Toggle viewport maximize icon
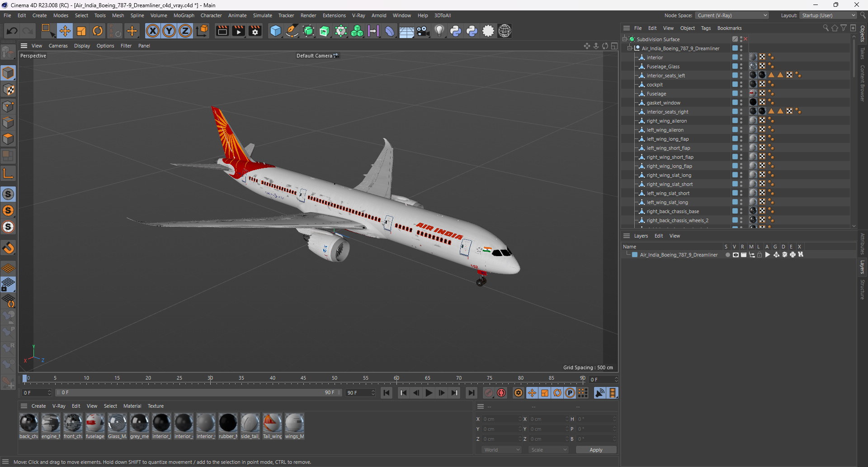Screen dimensions: 868x467 click(x=614, y=46)
